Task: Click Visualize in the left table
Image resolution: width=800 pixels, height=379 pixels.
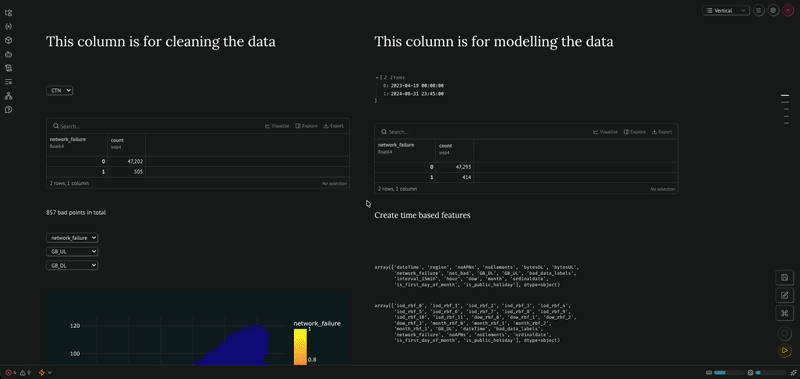Action: point(277,126)
